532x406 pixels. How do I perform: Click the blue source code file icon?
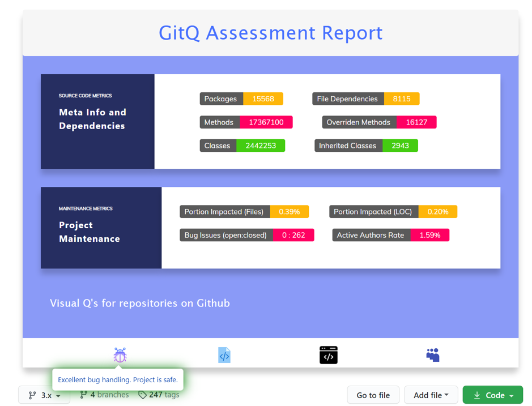[224, 355]
